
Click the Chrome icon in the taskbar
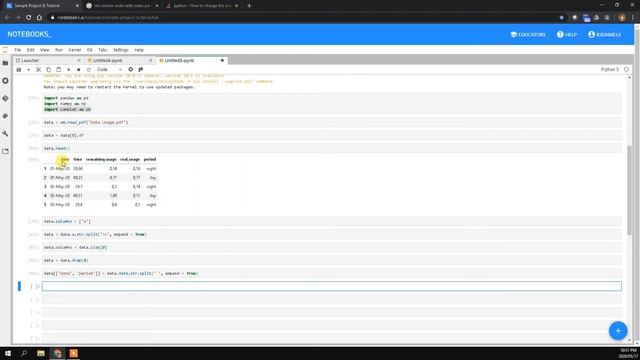[x=58, y=353]
